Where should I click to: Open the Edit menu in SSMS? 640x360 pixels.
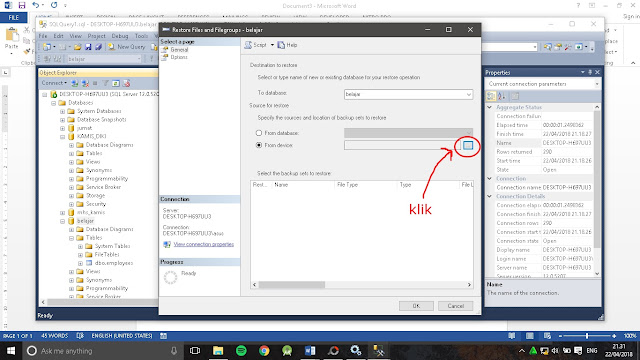pos(59,36)
